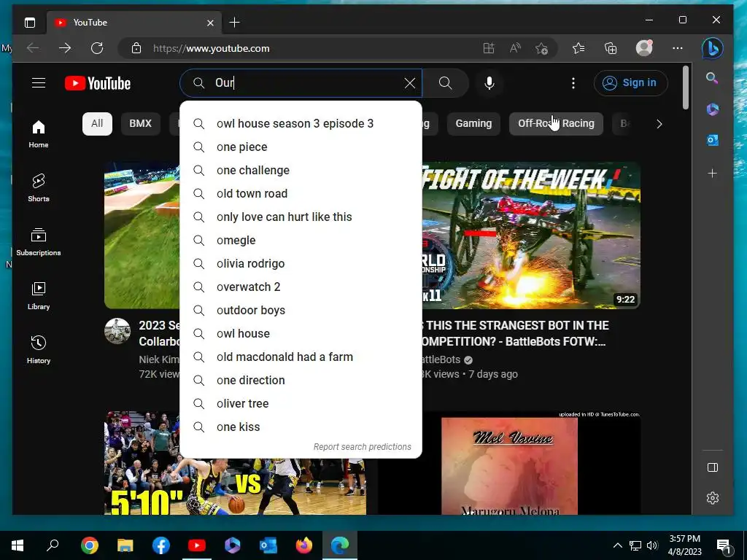
Task: Select the All filter chip
Action: pyautogui.click(x=97, y=124)
